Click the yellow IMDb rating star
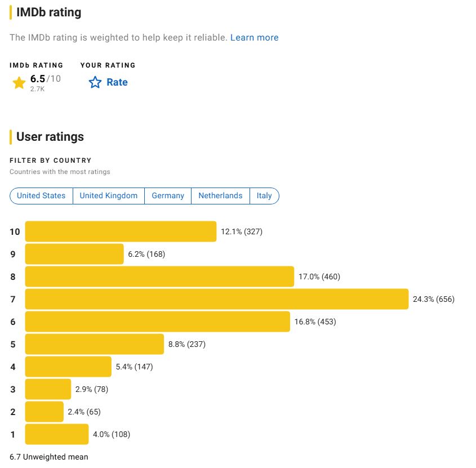The height and width of the screenshot is (468, 476). (x=19, y=83)
